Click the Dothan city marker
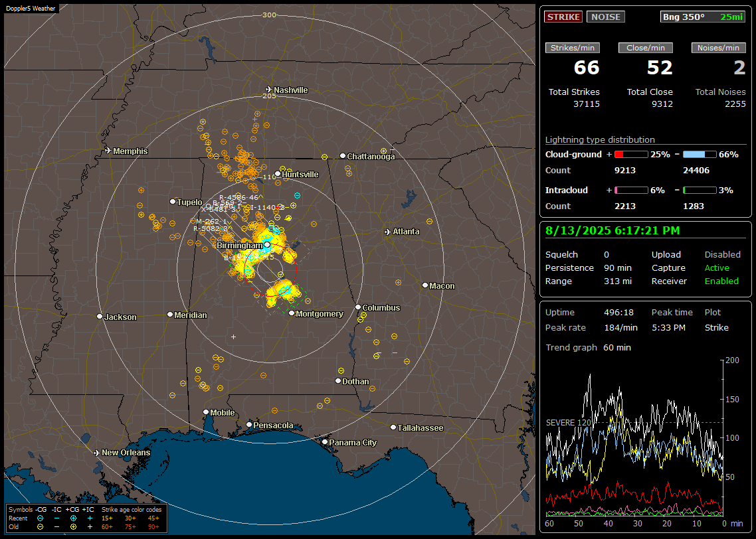 click(338, 380)
